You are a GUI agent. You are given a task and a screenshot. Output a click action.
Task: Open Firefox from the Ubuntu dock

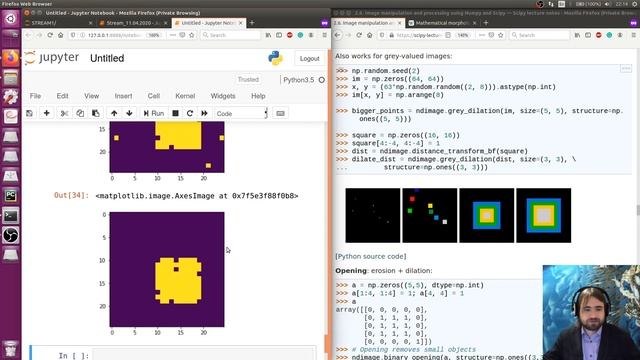(11, 58)
